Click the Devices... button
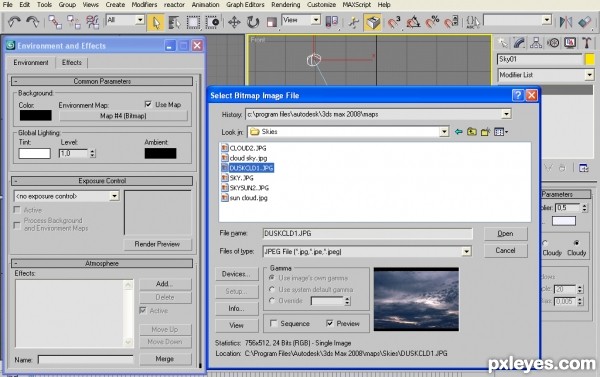Screen dimensions: 600x377 (236, 274)
